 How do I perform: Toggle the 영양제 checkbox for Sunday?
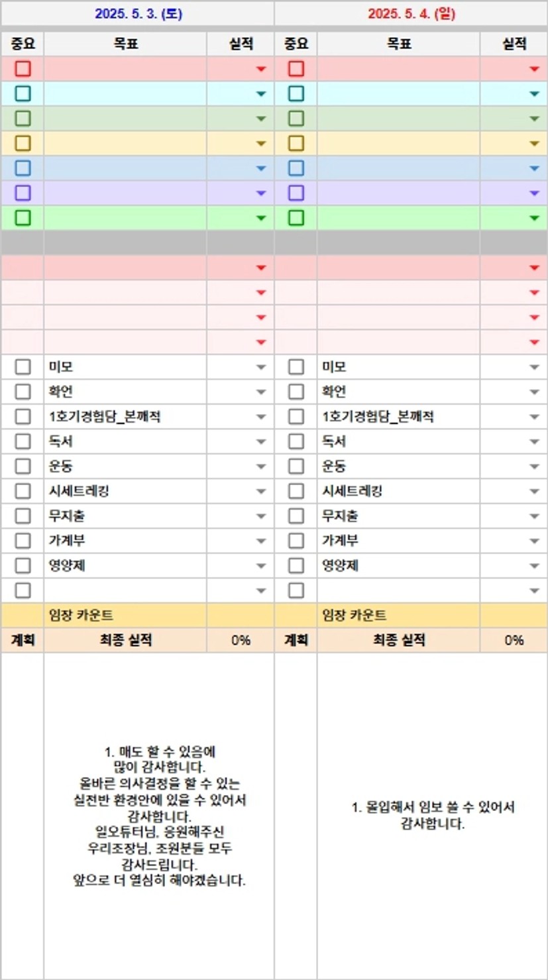tap(296, 566)
